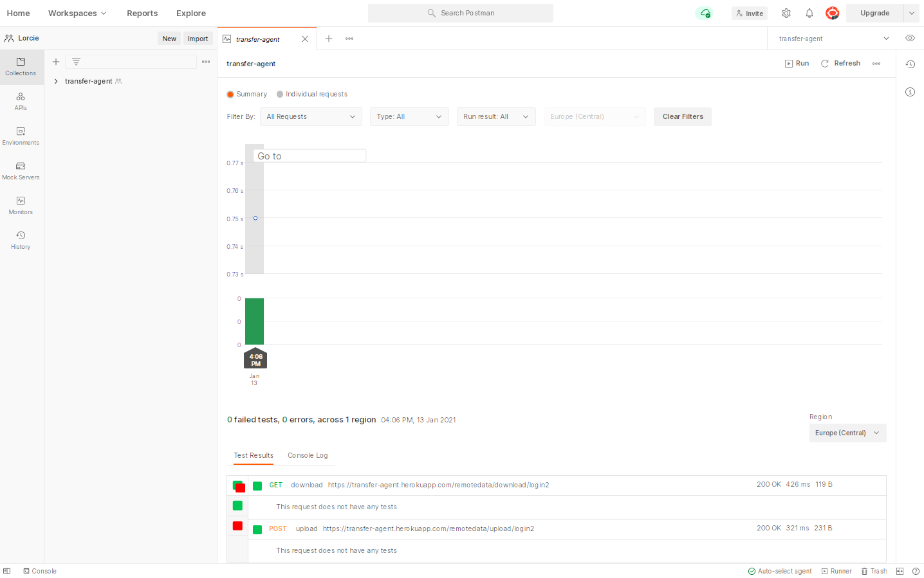Image resolution: width=924 pixels, height=578 pixels.
Task: Click the filter icon in collections sidebar
Action: 76,62
